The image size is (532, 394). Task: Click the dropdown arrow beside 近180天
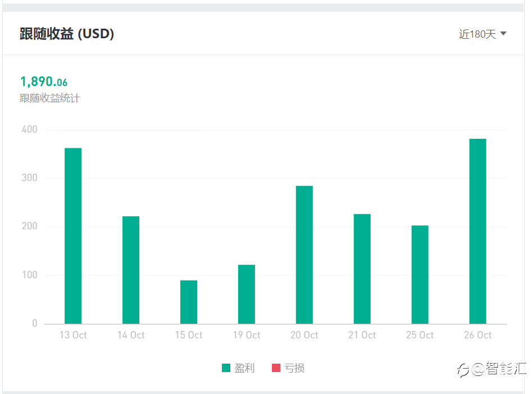click(x=503, y=34)
